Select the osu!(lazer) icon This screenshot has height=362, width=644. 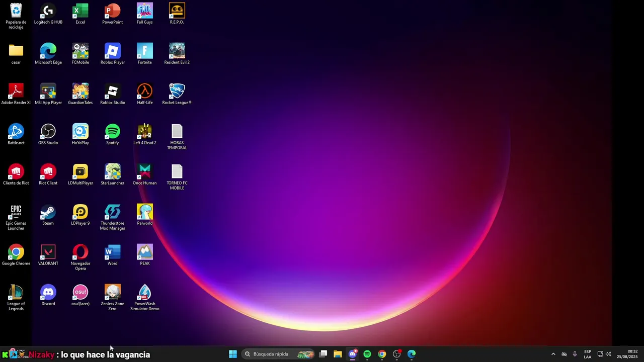(80, 295)
